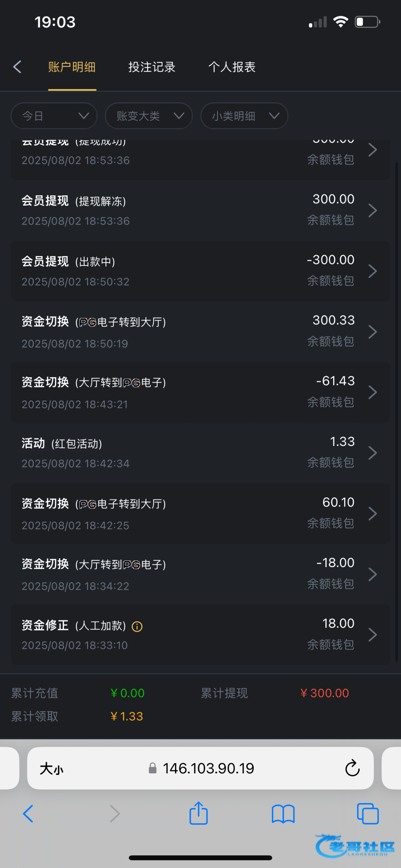
Task: Switch to the 投注记录 tab
Action: (x=152, y=67)
